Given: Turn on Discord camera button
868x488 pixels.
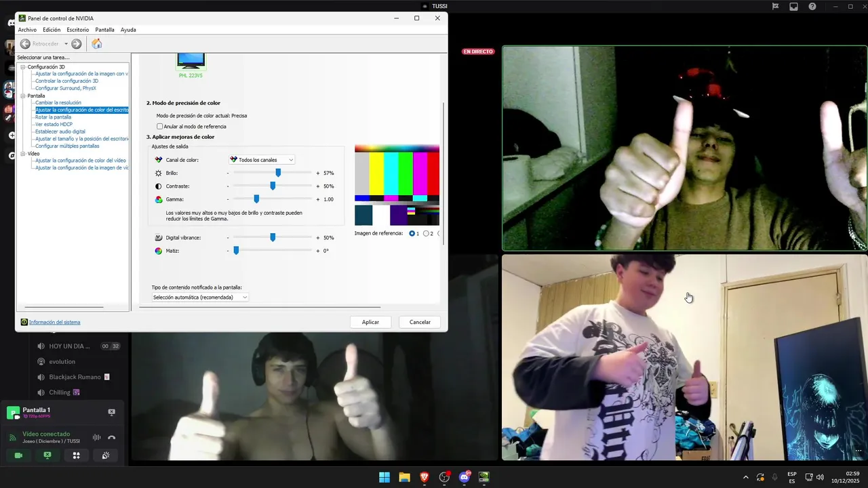Looking at the screenshot, I should click(x=18, y=455).
